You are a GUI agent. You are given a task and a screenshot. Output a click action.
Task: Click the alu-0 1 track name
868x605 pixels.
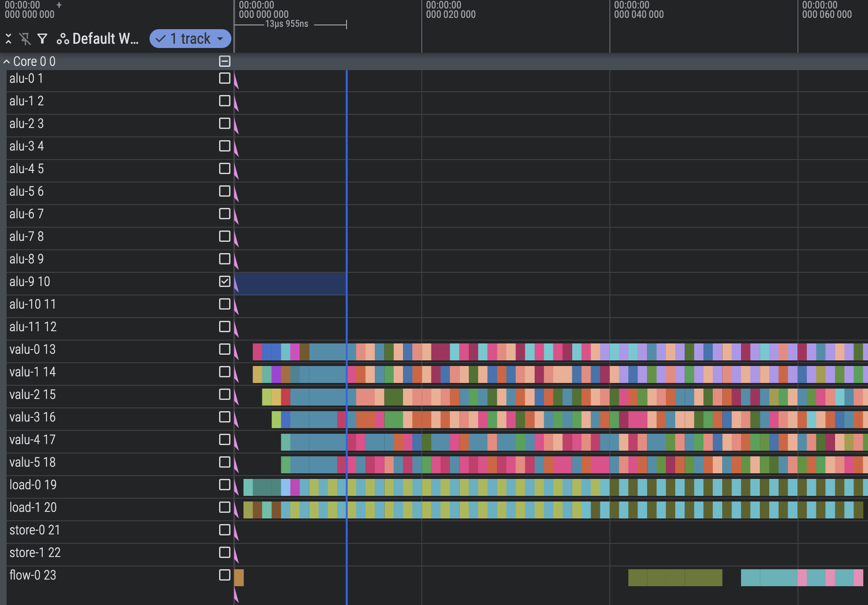tap(26, 79)
